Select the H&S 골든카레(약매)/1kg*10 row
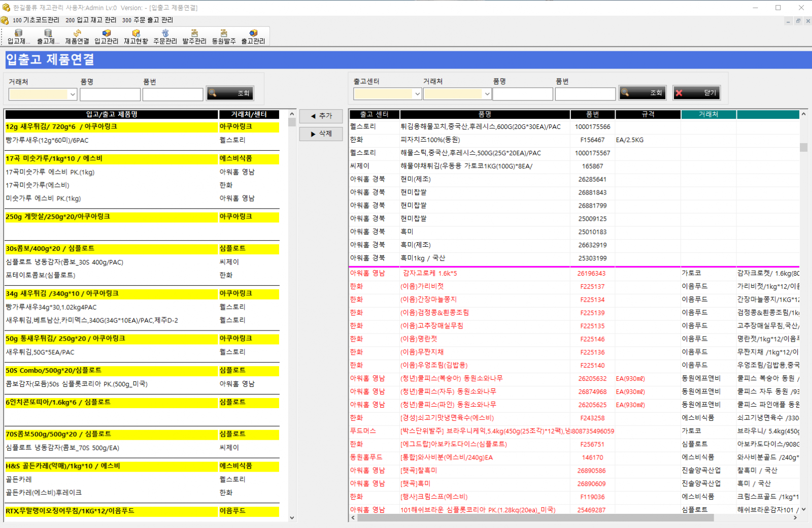 (x=142, y=466)
